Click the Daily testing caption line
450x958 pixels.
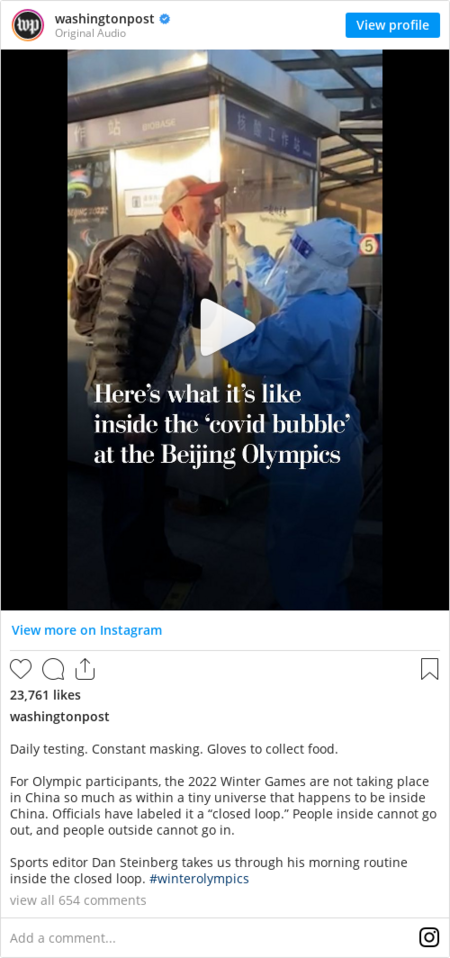tap(173, 749)
